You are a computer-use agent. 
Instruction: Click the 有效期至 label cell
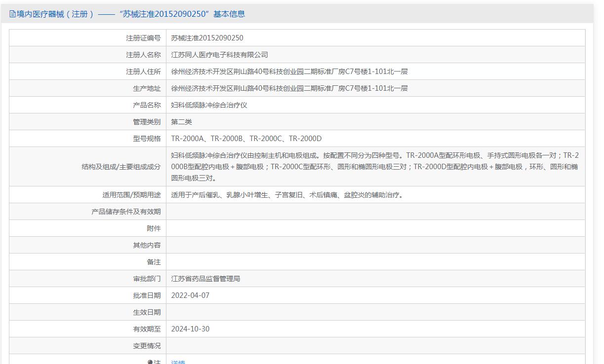(88, 329)
